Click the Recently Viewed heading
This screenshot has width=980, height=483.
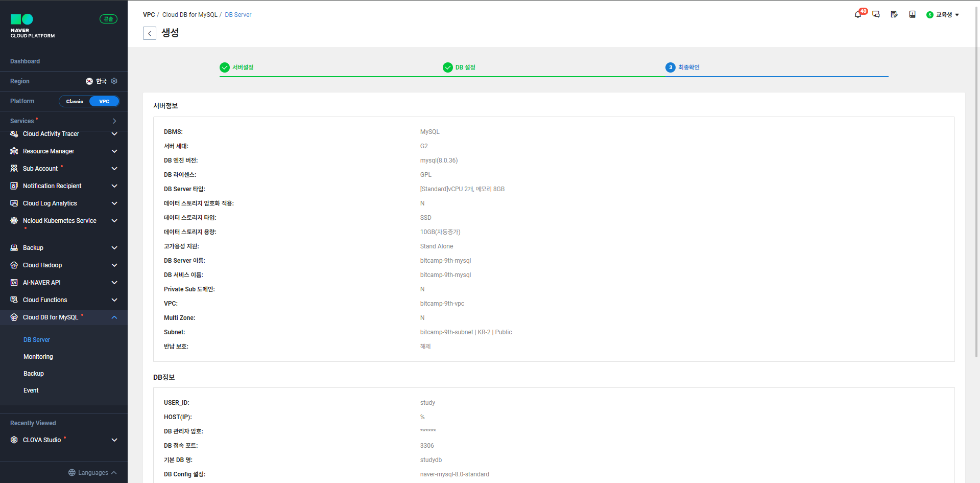[x=33, y=423]
